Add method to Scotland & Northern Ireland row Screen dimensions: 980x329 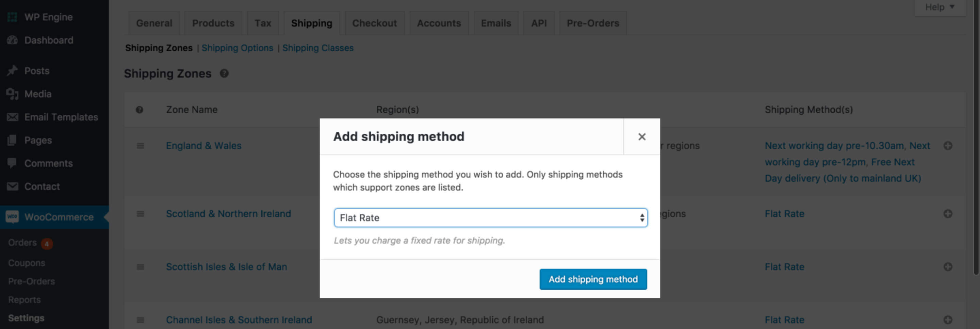[x=948, y=214]
